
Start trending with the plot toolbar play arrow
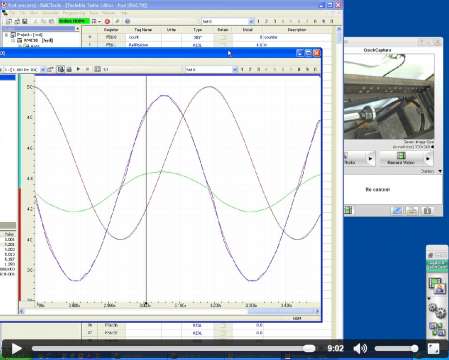coord(78,69)
